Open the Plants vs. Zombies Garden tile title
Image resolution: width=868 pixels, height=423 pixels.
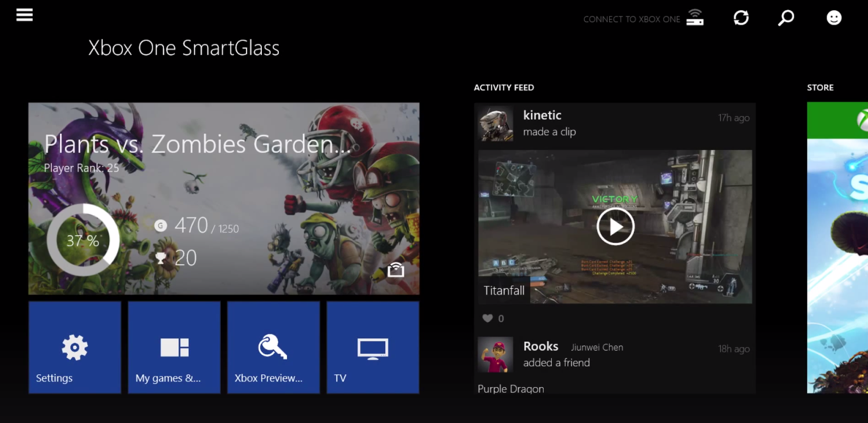point(198,144)
